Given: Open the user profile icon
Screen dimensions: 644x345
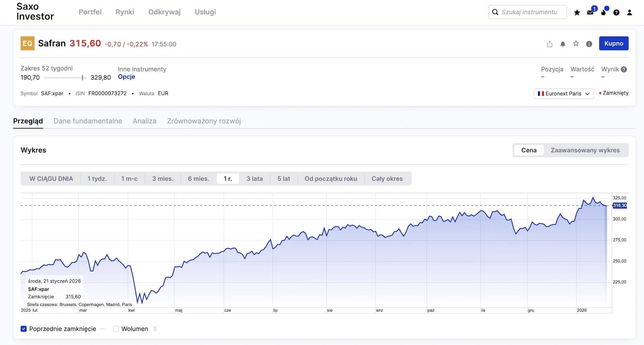Looking at the screenshot, I should (630, 12).
